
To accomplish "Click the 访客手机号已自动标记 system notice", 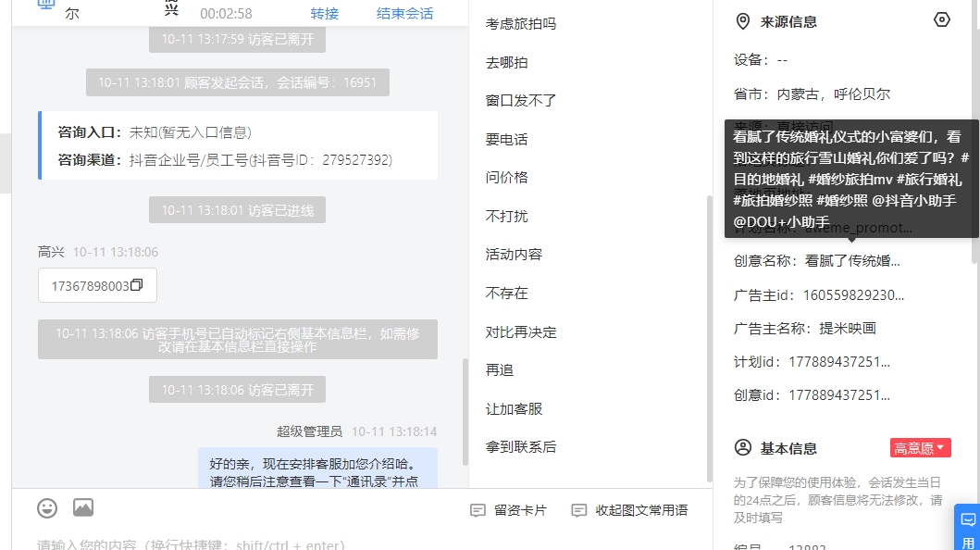I will click(238, 340).
